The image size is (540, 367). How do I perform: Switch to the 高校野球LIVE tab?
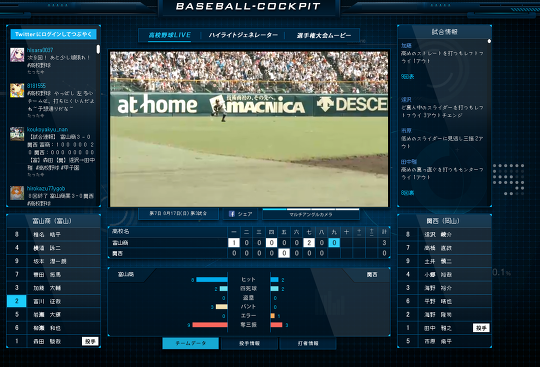pyautogui.click(x=169, y=35)
